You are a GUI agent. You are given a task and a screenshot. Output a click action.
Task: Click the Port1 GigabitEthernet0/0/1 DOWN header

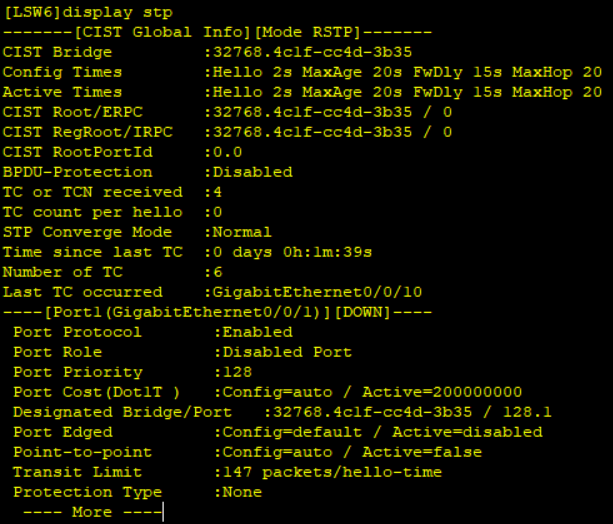pos(217,312)
